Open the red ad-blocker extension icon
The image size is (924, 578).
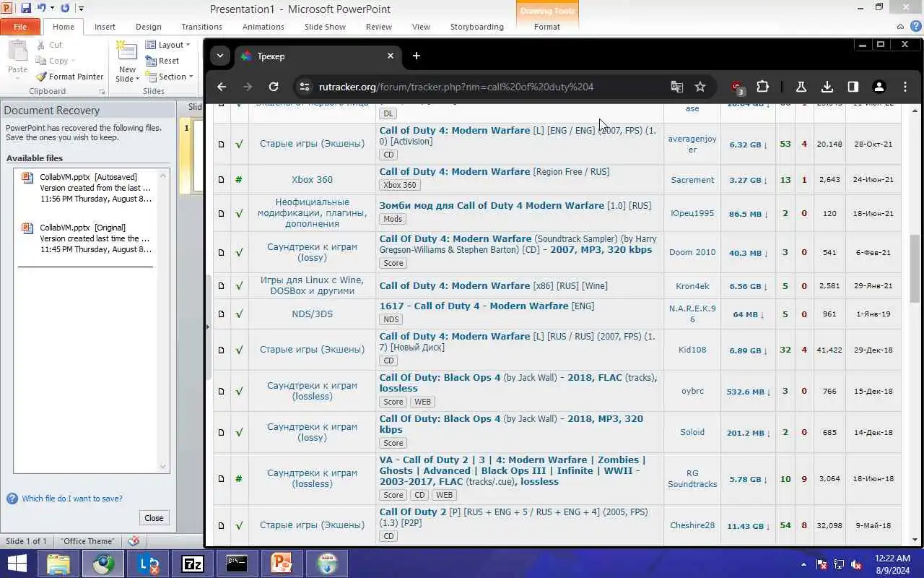click(x=737, y=87)
